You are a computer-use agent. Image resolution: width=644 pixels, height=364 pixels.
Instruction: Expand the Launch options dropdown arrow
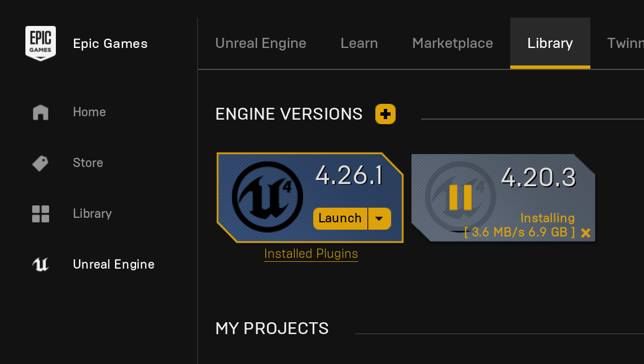point(379,218)
